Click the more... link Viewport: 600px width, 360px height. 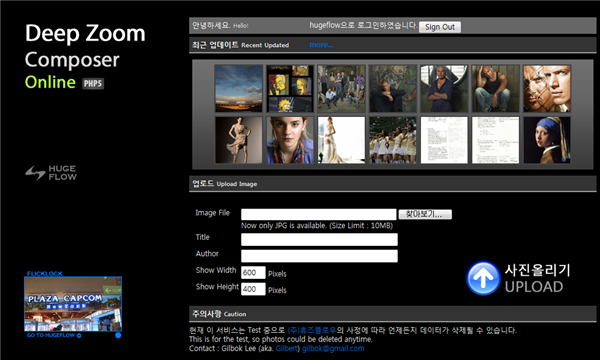321,45
